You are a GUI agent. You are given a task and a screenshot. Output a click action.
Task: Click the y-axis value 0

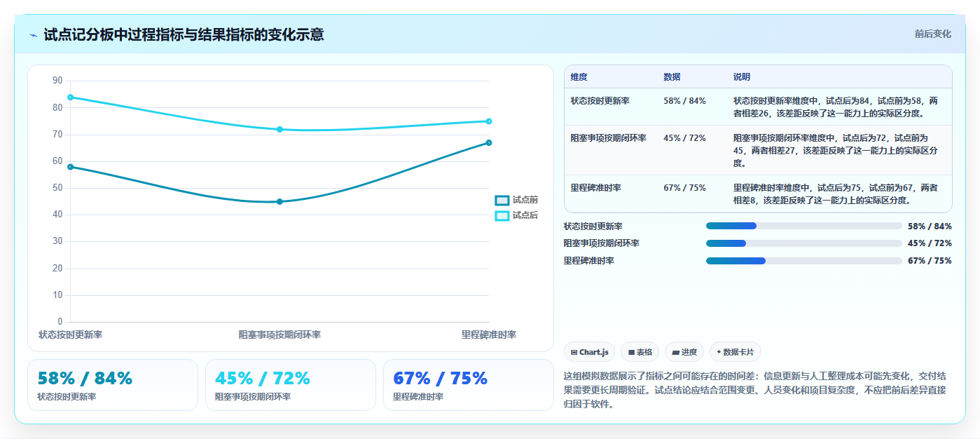60,322
